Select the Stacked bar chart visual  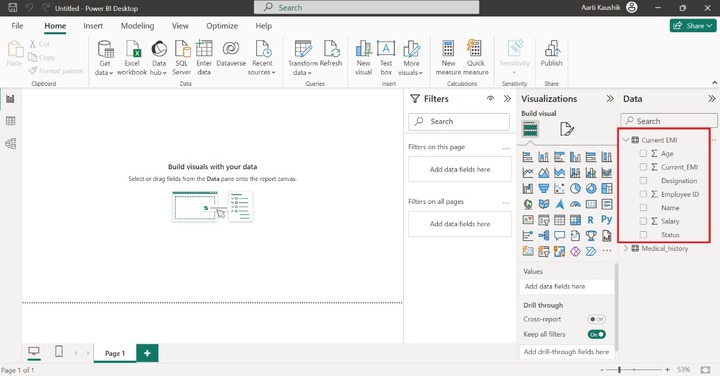(x=528, y=157)
